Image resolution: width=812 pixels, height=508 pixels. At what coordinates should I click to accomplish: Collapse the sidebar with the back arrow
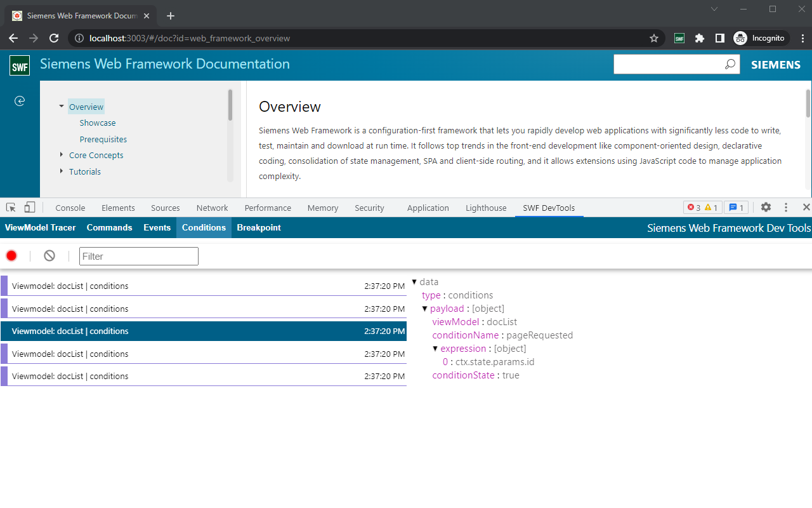coord(20,101)
